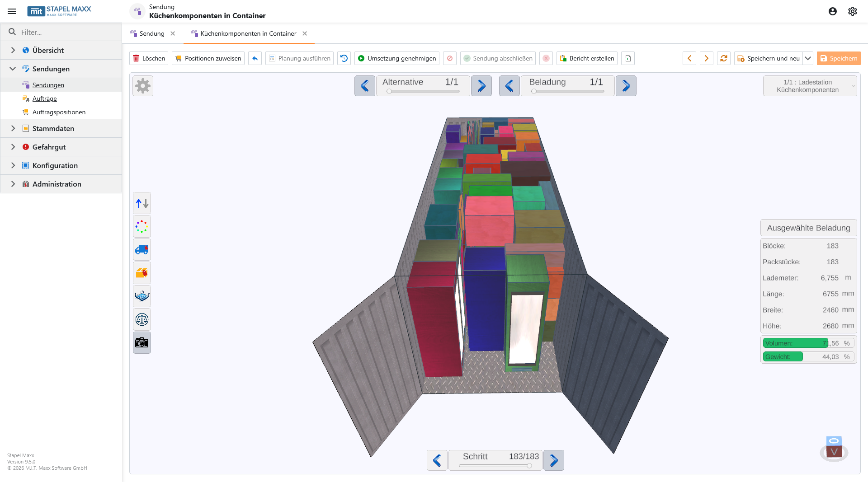Go to next record with orange right chevron

[x=707, y=58]
